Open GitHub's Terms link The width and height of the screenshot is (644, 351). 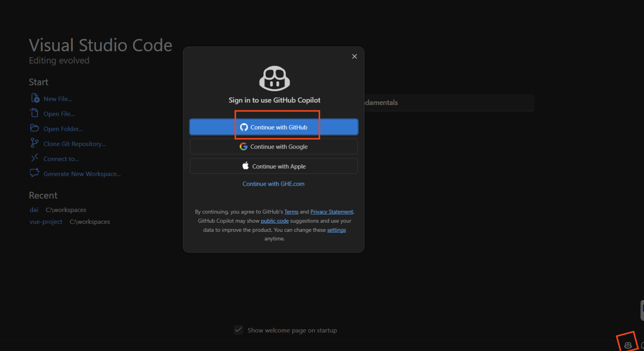tap(291, 212)
